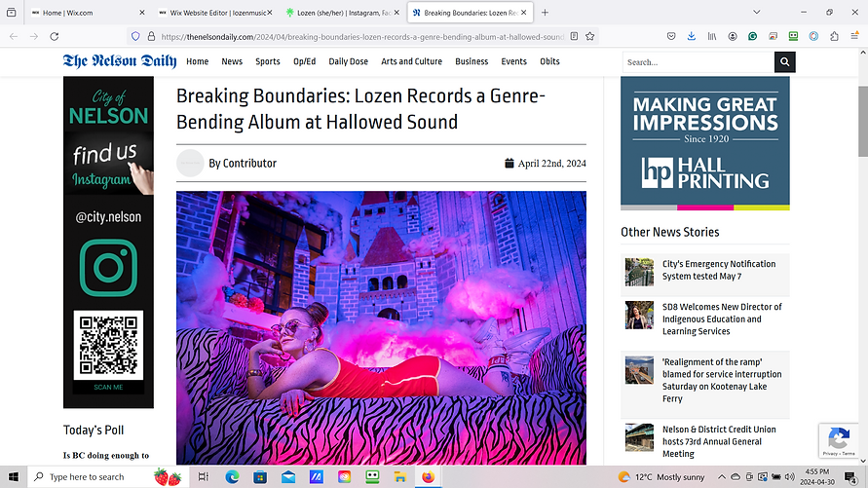Open the News menu item
Viewport: 868px width, 488px height.
232,61
